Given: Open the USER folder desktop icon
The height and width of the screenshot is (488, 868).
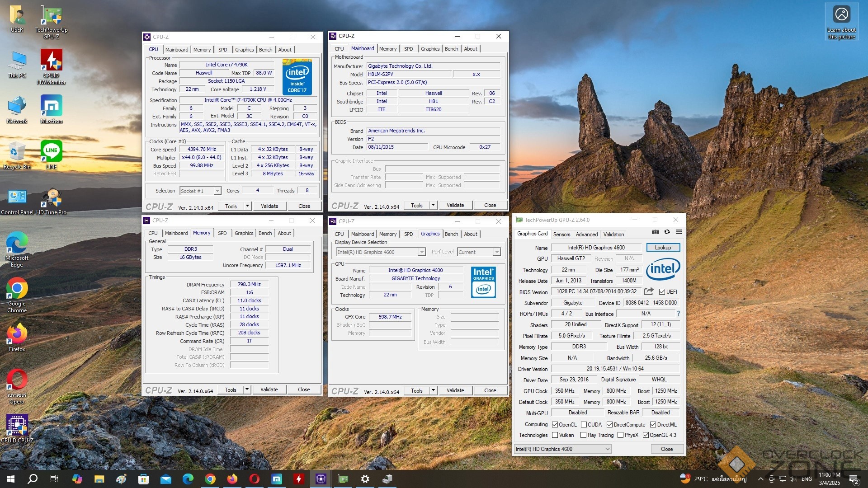Looking at the screenshot, I should (x=17, y=18).
